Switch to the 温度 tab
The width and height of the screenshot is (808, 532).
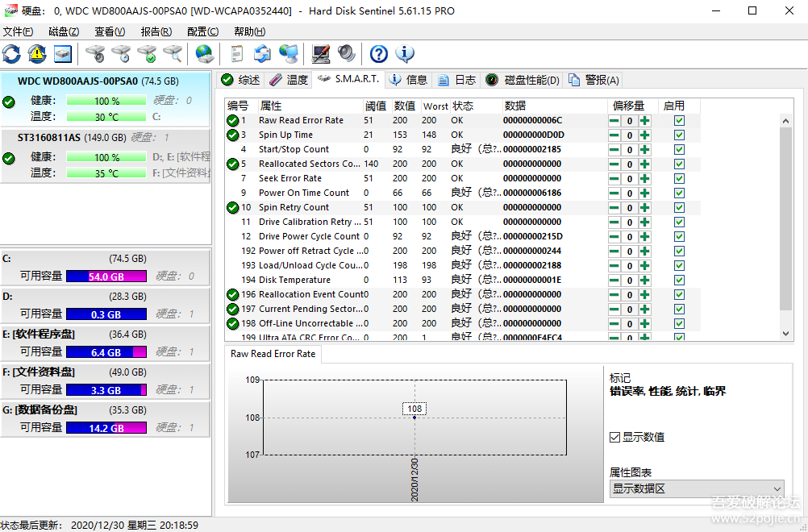click(289, 80)
